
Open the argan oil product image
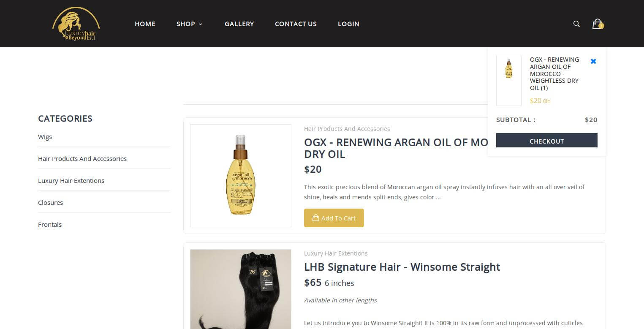(x=241, y=176)
